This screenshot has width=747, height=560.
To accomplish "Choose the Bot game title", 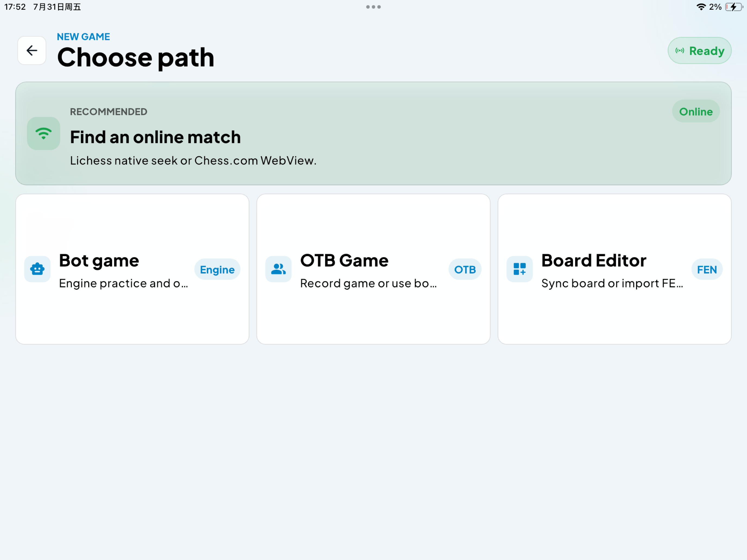I will click(x=99, y=260).
